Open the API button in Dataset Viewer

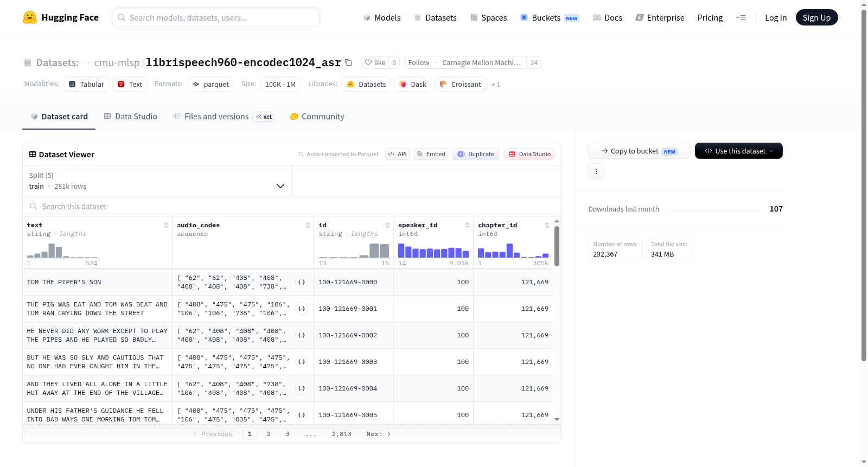click(397, 154)
